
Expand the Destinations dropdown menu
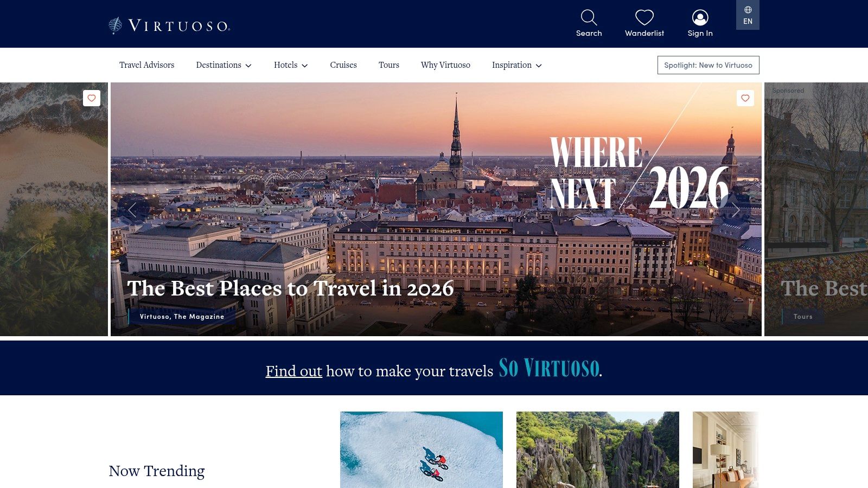[224, 65]
